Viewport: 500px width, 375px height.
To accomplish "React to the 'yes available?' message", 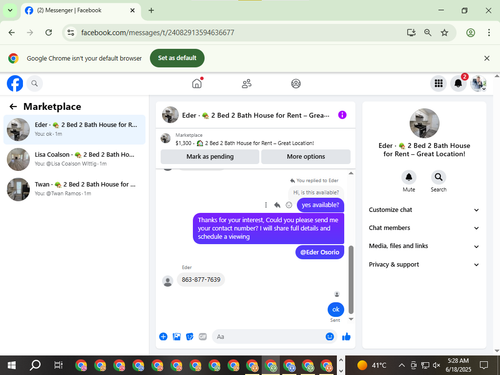I will [289, 205].
